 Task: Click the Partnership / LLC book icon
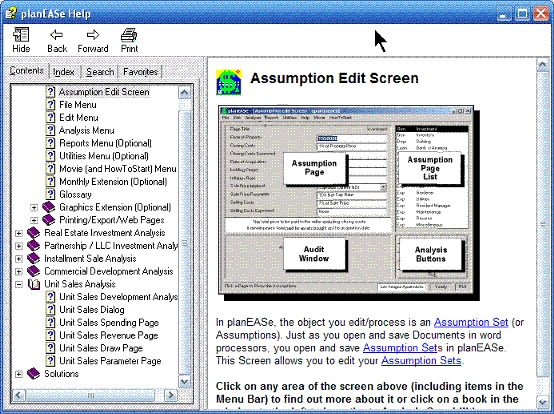pyautogui.click(x=34, y=246)
